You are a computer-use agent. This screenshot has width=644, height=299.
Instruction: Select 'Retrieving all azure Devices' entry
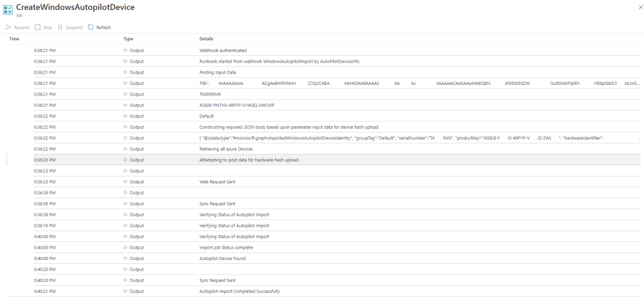[323, 149]
